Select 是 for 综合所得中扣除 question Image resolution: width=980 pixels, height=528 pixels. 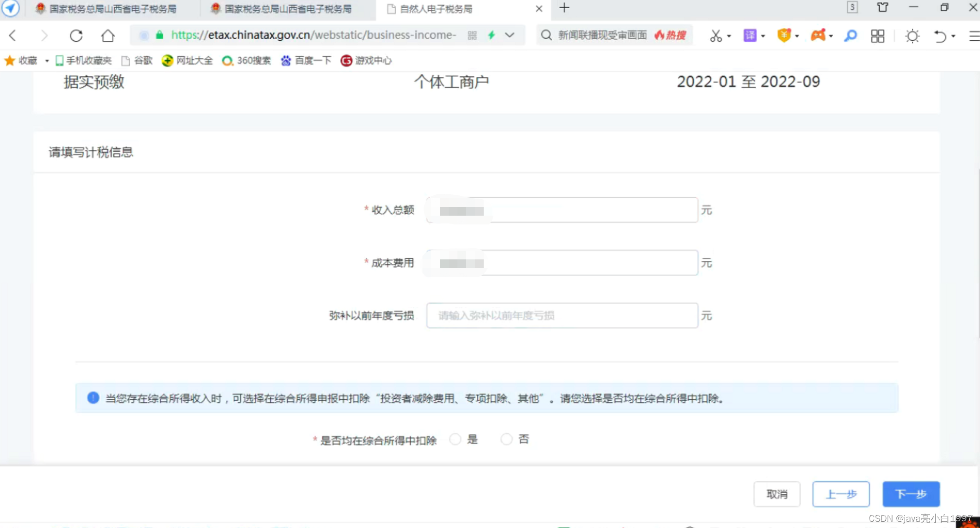(455, 439)
